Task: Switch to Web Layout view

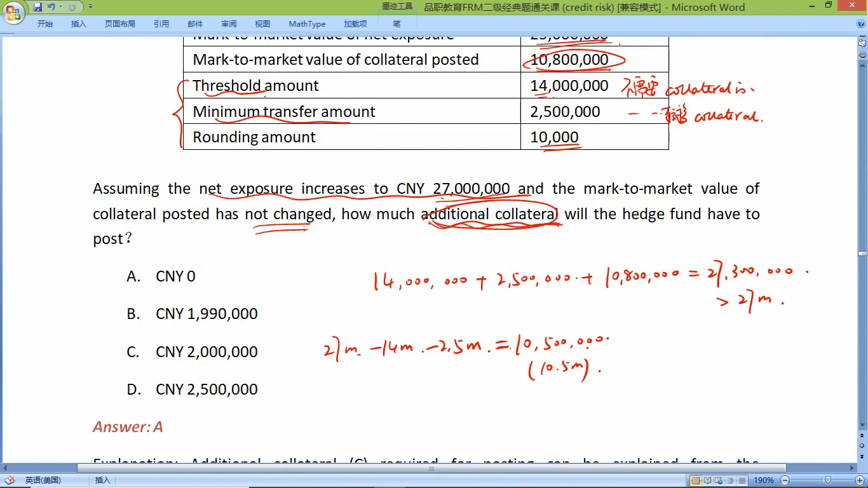Action: (719, 480)
